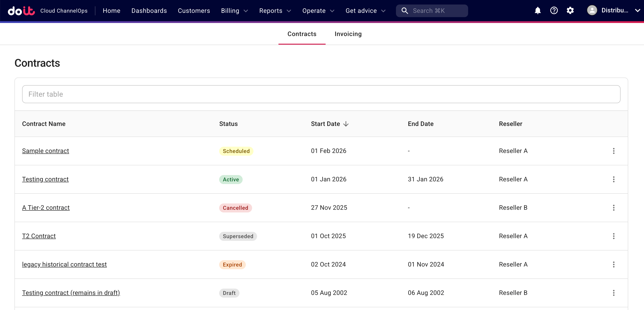Click the Start Date sort arrow
The width and height of the screenshot is (644, 310).
point(346,124)
